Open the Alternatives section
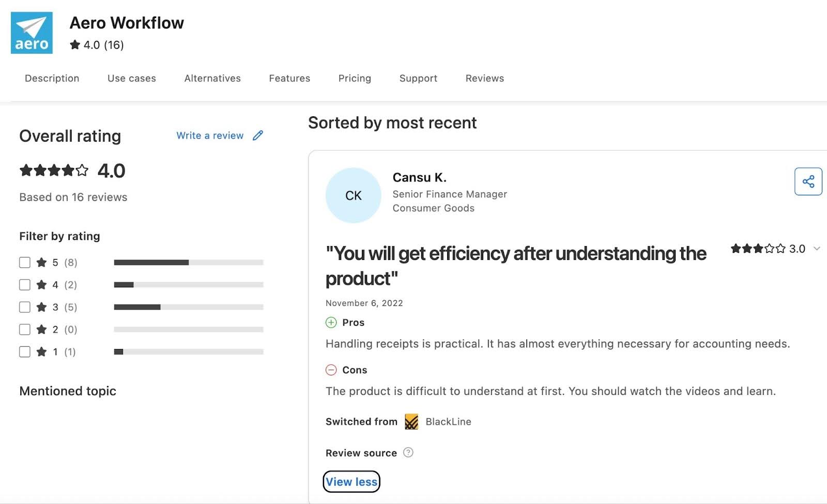This screenshot has height=504, width=827. [212, 78]
